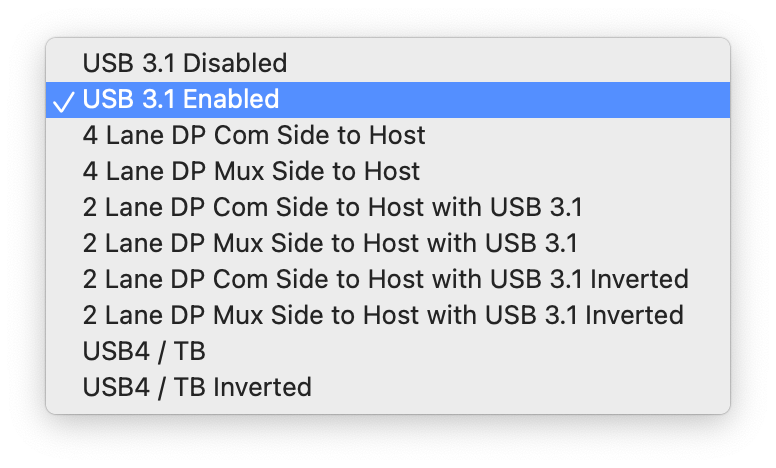Screen dimensions: 776x468
Task: Click the checkmark next to USB 3.1 Enabled
Action: tap(62, 100)
